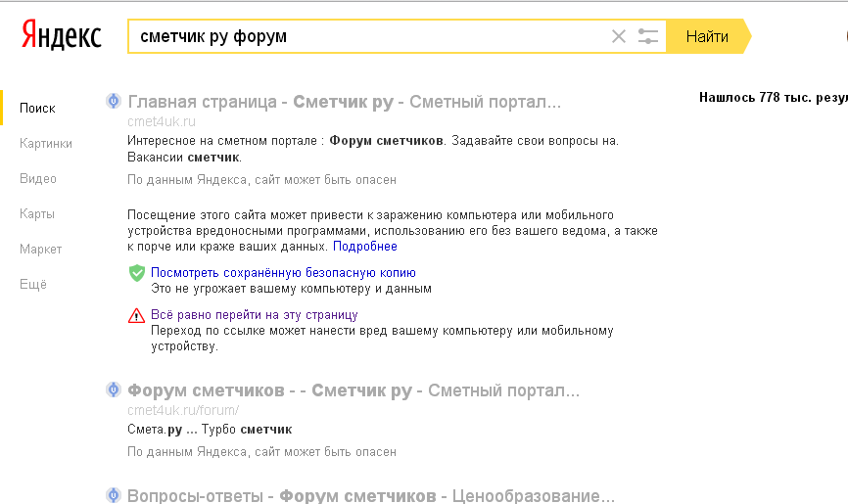The height and width of the screenshot is (504, 848).
Task: Clear the search query with X
Action: pos(618,37)
